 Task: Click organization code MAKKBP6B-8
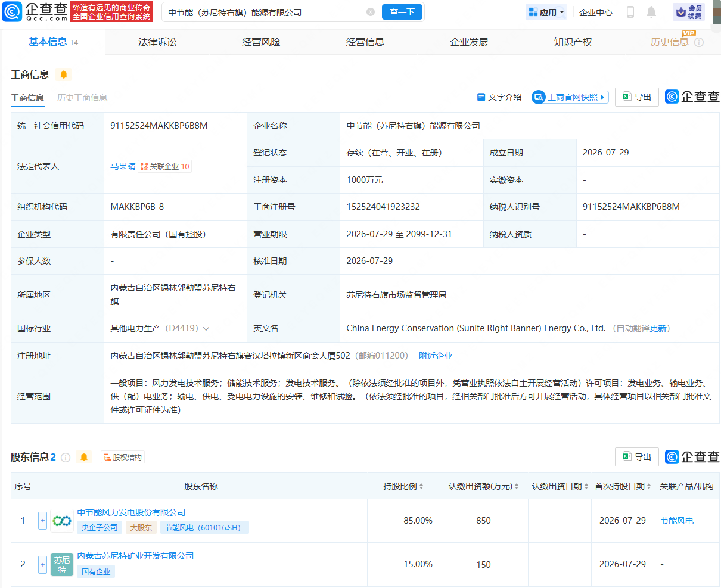[137, 207]
